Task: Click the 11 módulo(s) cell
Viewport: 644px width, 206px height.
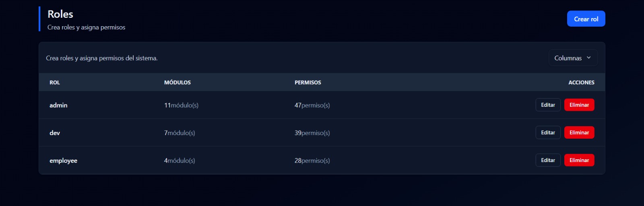Action: (x=181, y=105)
